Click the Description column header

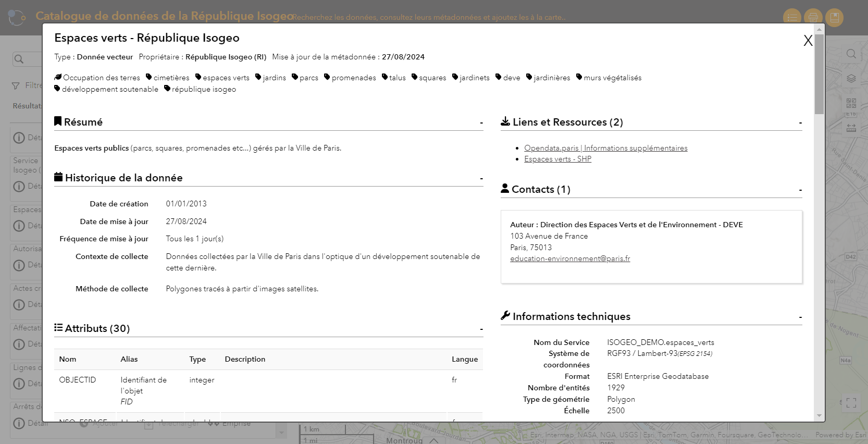(245, 359)
